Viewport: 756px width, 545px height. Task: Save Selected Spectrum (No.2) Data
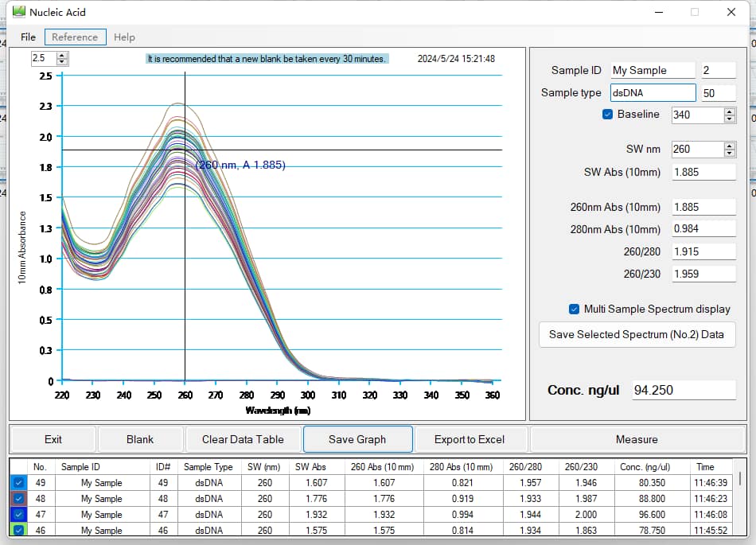[637, 335]
